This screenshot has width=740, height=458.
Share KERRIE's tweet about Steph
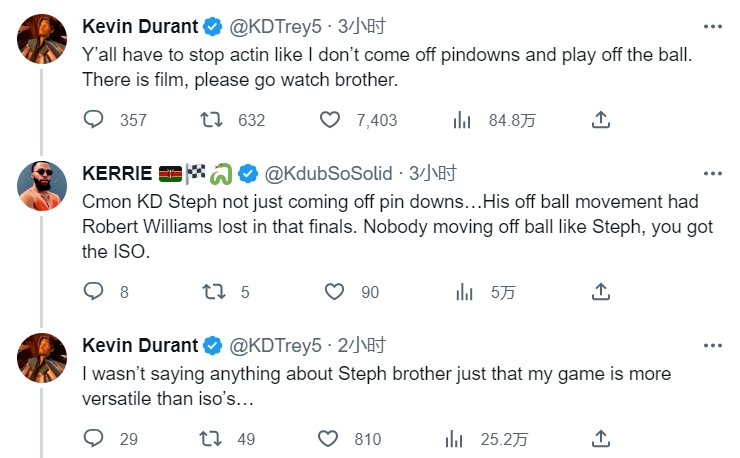[601, 292]
